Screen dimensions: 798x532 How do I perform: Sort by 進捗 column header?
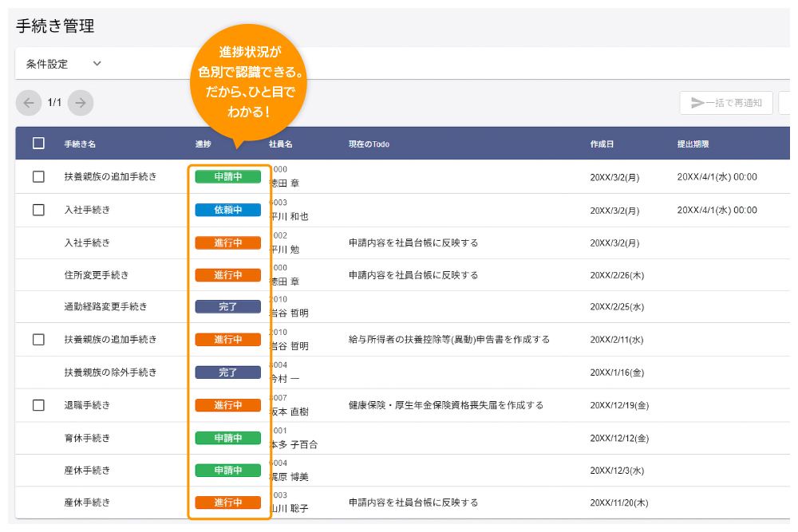[x=203, y=144]
